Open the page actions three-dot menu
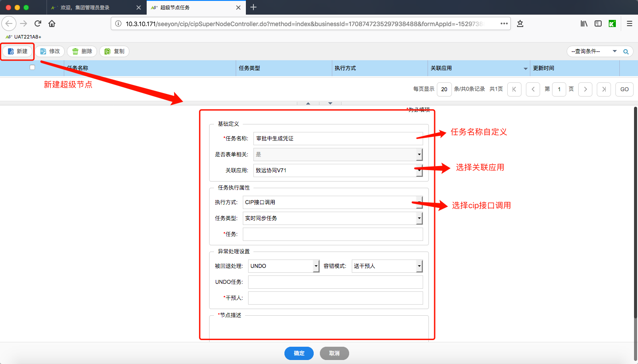638x364 pixels. click(x=504, y=23)
